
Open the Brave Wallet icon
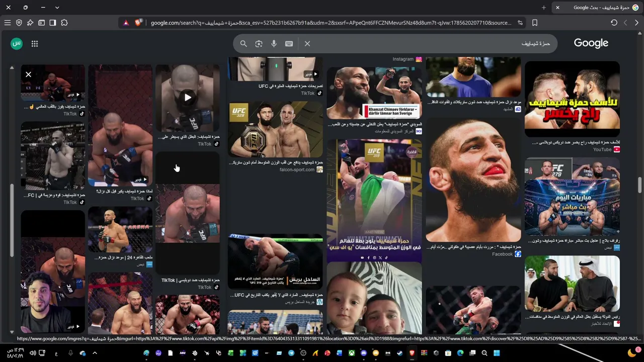coord(42,23)
